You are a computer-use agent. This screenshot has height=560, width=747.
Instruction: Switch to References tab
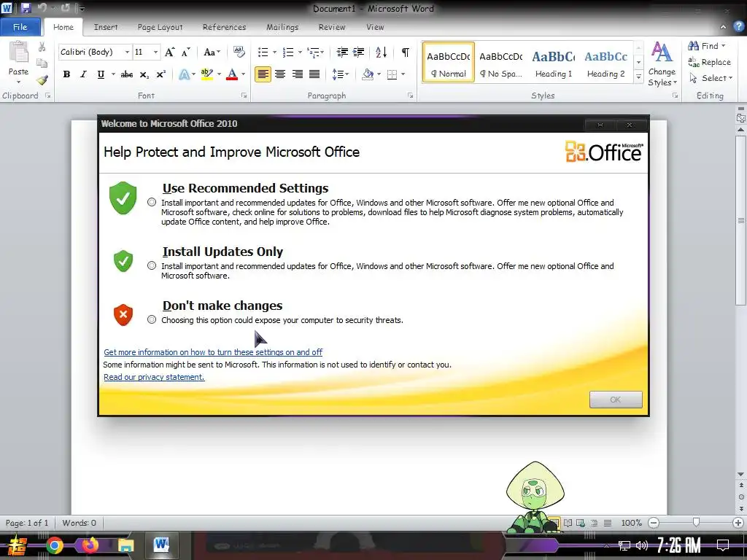click(225, 27)
